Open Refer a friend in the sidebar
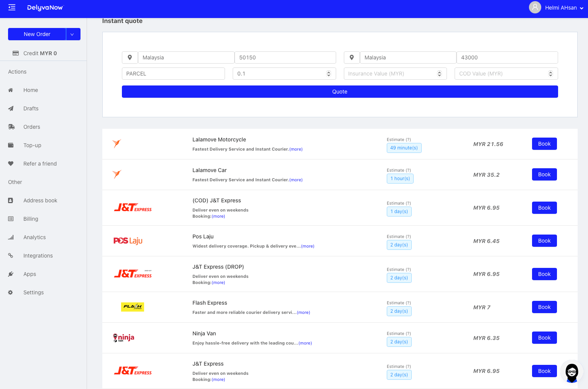Viewport: 588px width, 389px height. tap(40, 164)
